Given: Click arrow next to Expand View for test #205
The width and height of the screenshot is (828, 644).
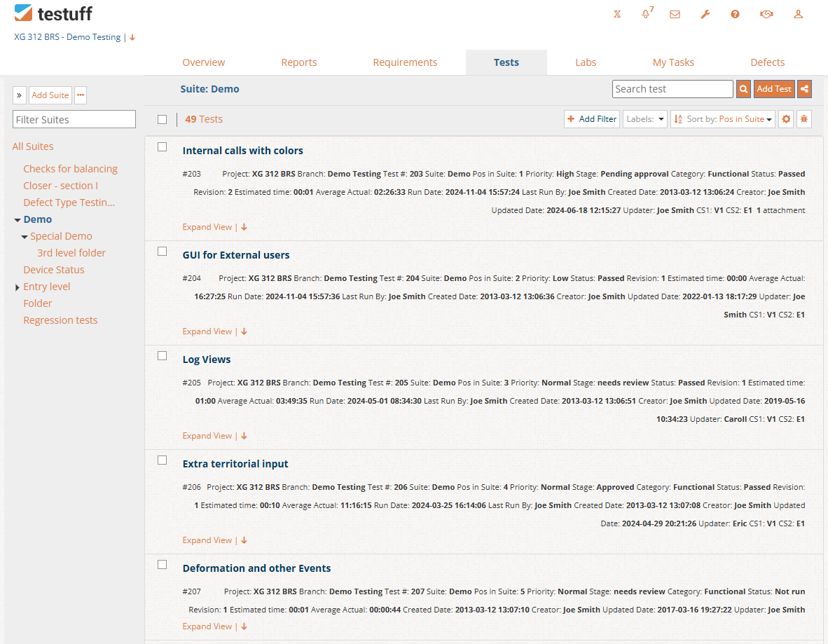Looking at the screenshot, I should 244,436.
